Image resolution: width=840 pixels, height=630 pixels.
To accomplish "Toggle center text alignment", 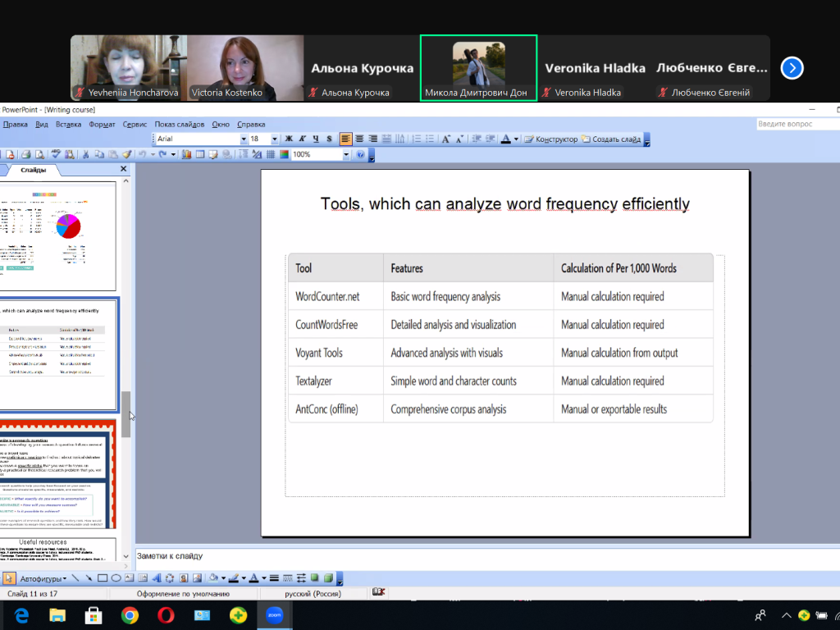I will 359,139.
